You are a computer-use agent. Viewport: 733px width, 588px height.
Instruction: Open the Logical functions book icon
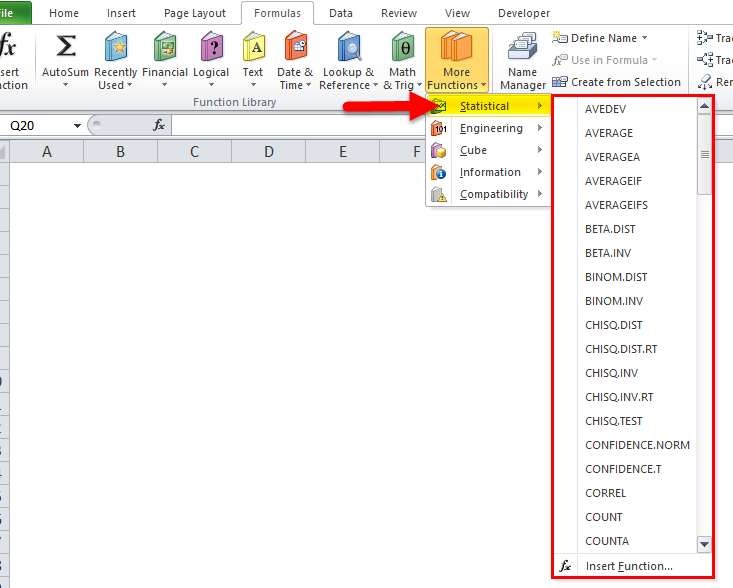(x=211, y=46)
